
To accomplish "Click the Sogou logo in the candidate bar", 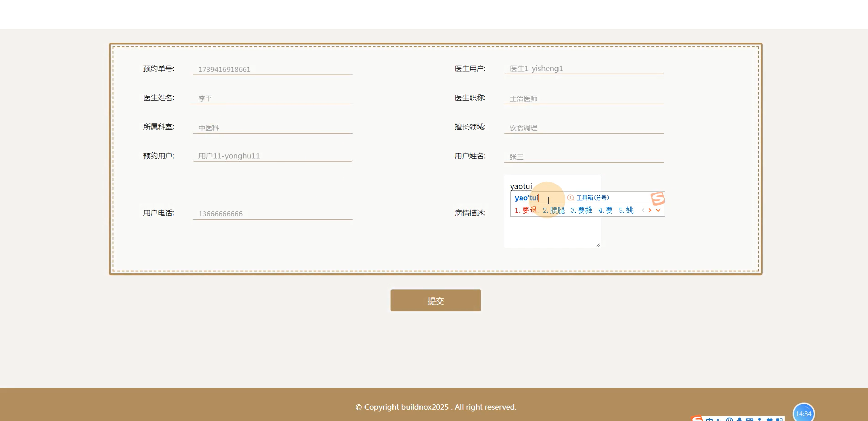I will click(x=658, y=198).
